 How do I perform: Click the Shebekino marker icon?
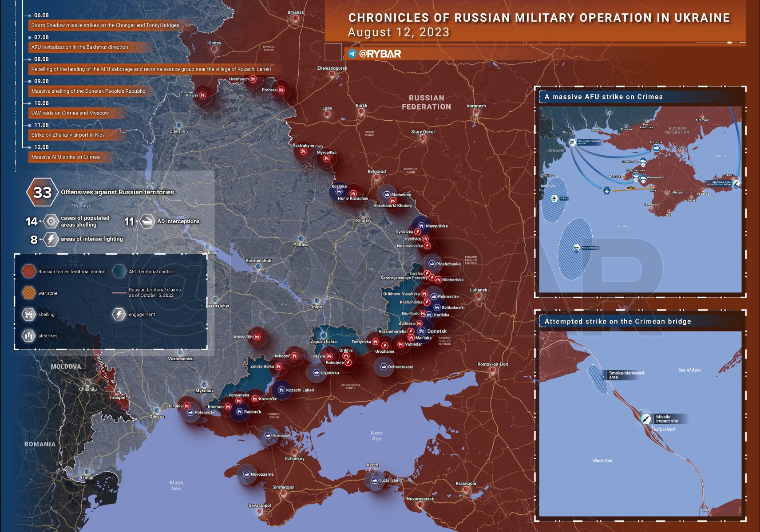pos(387,194)
